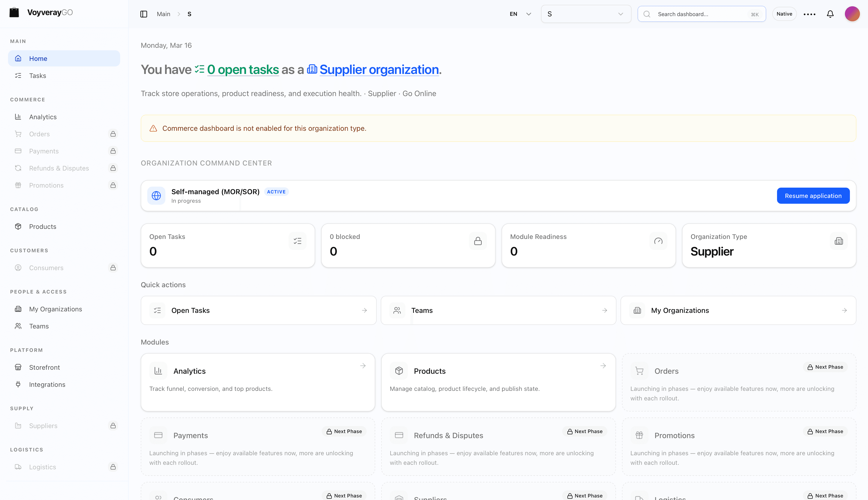Click the Next Phase badge on Orders card
Viewport: 868px width, 500px height.
825,367
